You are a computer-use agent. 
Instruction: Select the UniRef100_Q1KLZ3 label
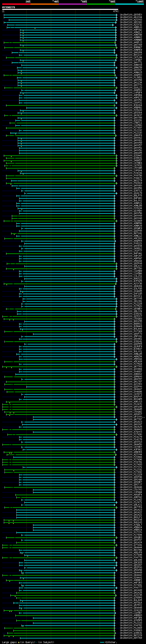pos(131,88)
